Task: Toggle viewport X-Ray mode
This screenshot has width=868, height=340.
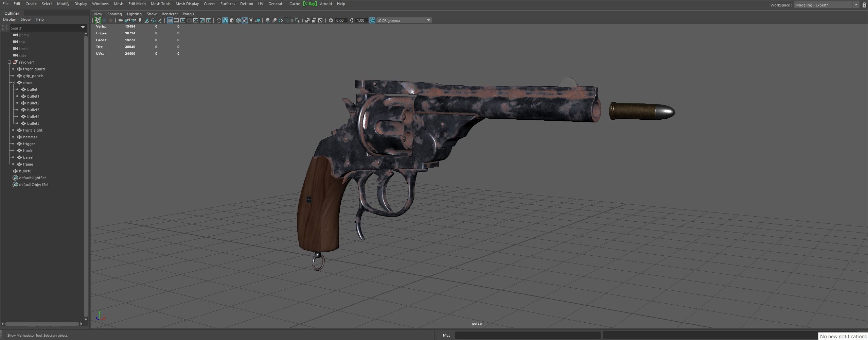Action: 307,20
